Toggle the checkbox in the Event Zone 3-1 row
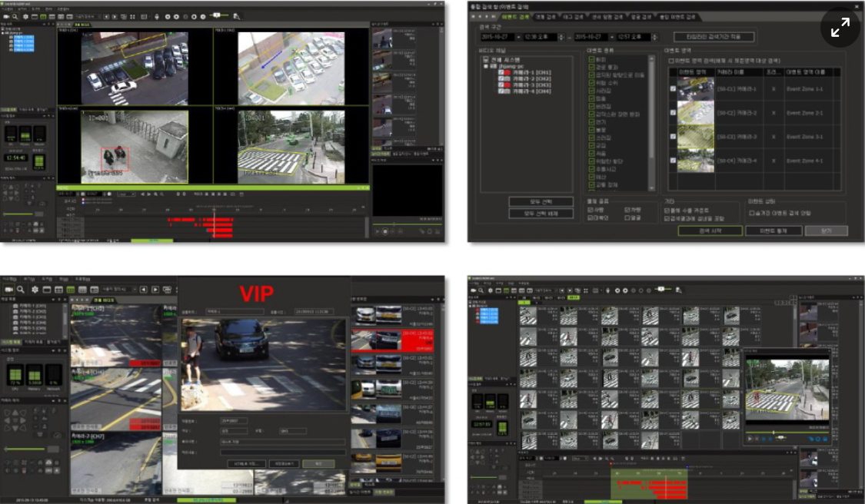Image resolution: width=865 pixels, height=504 pixels. (x=673, y=136)
